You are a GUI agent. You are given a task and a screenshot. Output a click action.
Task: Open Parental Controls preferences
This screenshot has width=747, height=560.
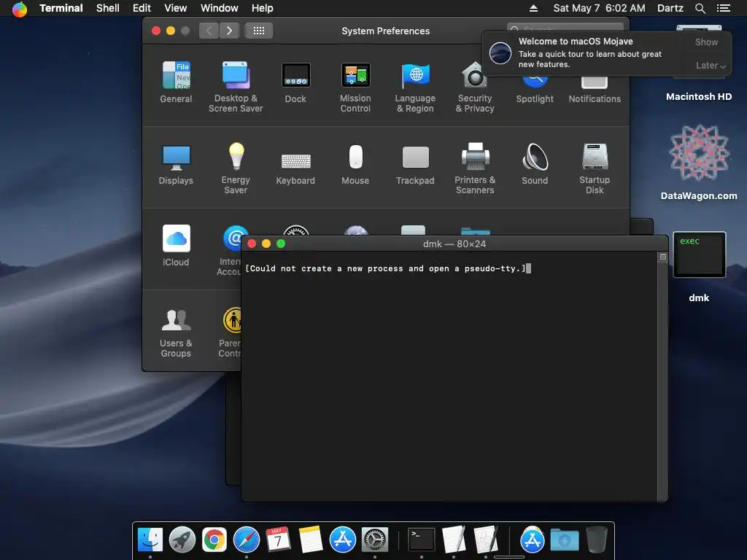(x=230, y=332)
